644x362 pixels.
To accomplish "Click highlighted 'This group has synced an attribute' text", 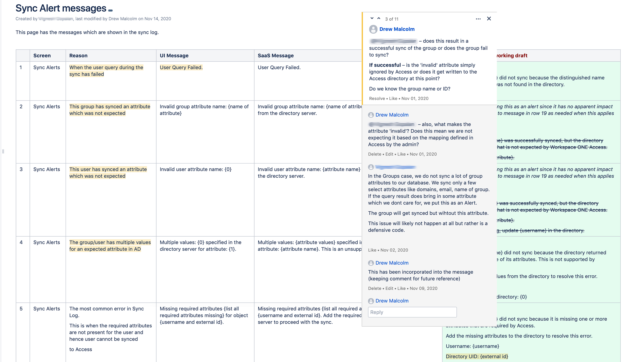I will [x=109, y=107].
